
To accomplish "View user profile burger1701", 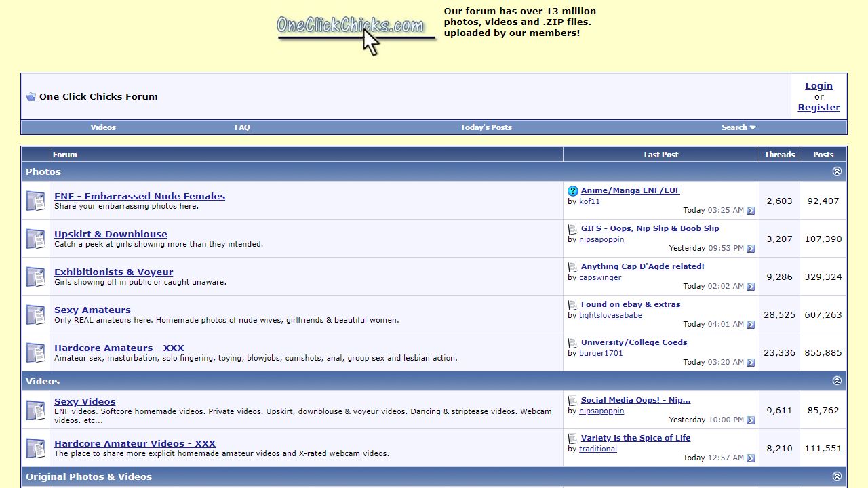I will [x=601, y=353].
